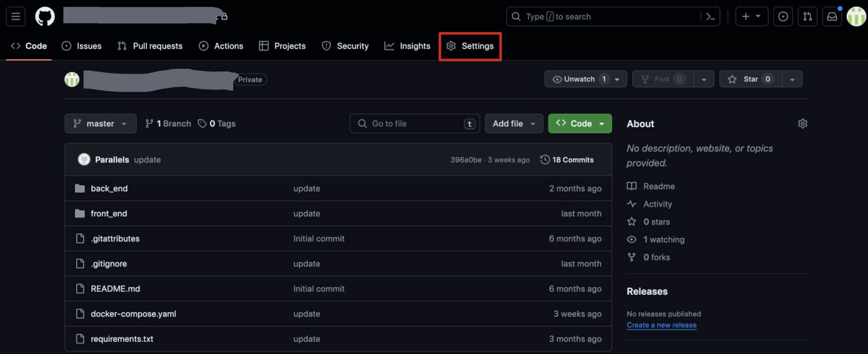Click the GitHub logo icon
This screenshot has height=354, width=868.
pos(45,17)
